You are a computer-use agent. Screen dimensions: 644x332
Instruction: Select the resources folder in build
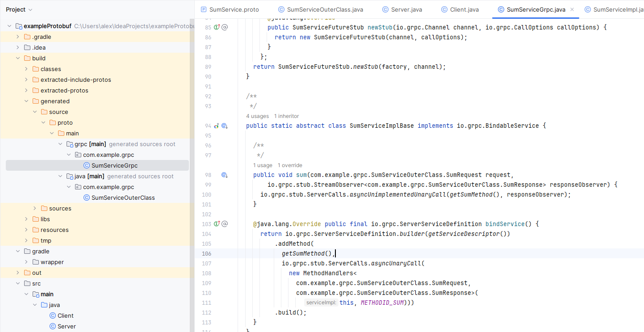(54, 230)
